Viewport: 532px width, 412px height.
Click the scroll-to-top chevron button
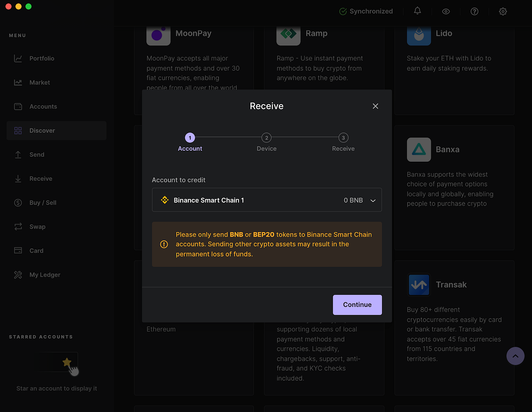click(x=515, y=356)
